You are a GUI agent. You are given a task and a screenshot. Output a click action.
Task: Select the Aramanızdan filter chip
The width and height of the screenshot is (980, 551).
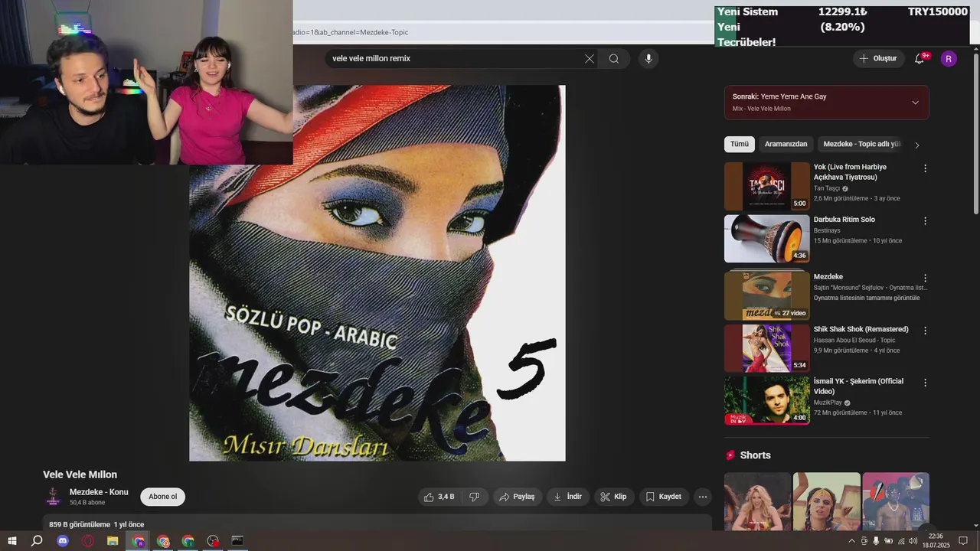(x=786, y=144)
